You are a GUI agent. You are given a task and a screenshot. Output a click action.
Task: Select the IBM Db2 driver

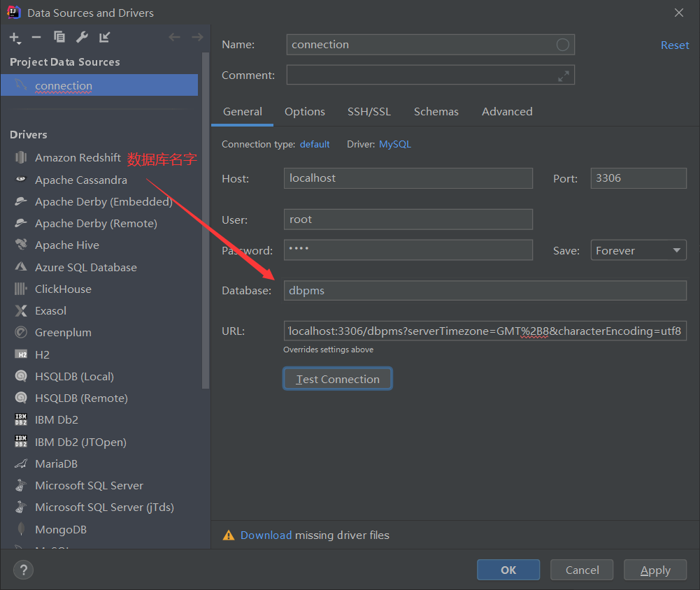pyautogui.click(x=56, y=420)
